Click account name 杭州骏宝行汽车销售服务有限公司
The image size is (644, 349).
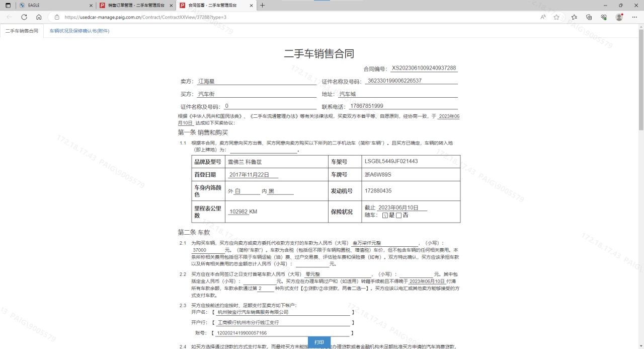[253, 312]
